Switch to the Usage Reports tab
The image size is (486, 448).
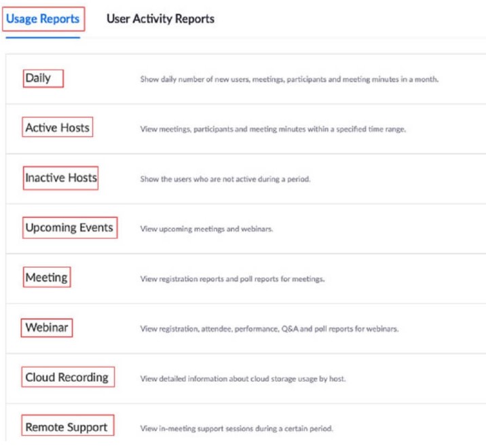(43, 19)
